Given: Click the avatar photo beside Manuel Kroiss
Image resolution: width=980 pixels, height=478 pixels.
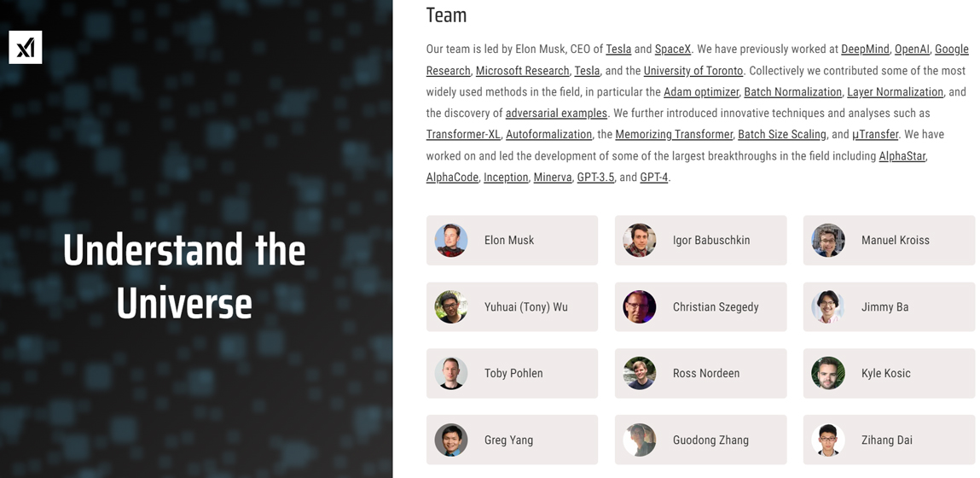Looking at the screenshot, I should click(828, 241).
